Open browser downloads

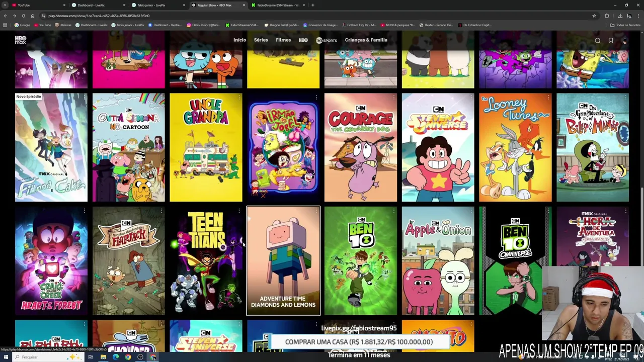point(620,16)
